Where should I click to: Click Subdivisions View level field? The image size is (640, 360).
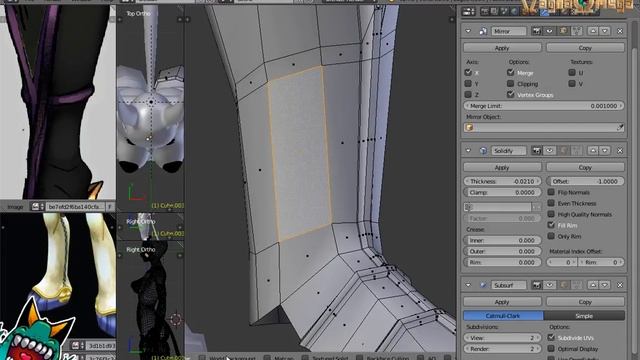pos(502,338)
